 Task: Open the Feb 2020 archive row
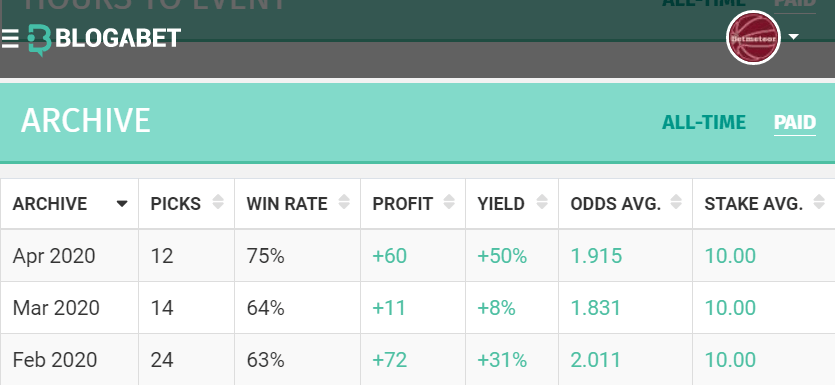pyautogui.click(x=418, y=359)
